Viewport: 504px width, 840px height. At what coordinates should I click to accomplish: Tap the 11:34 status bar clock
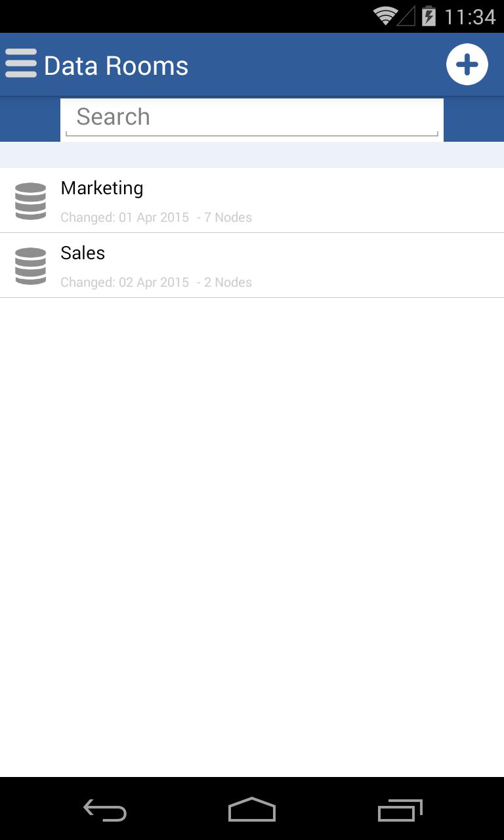[470, 16]
